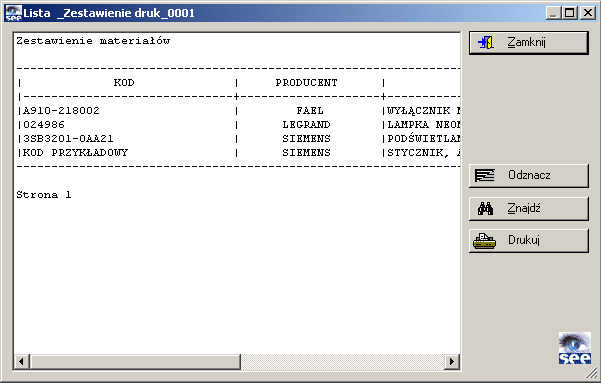This screenshot has width=601, height=383.
Task: Print the list with the Drukuj label
Action: [x=524, y=240]
